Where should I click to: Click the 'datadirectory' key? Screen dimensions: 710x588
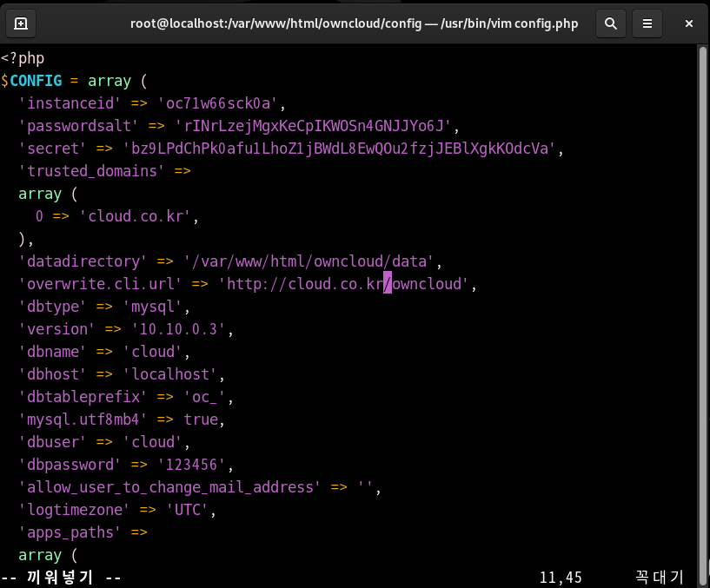[x=83, y=261]
